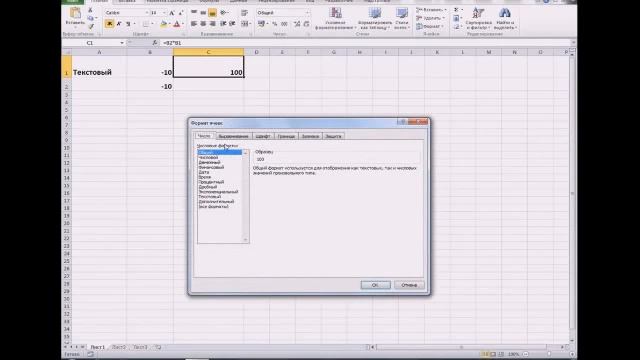
Task: Click OK in Format Cells dialog
Action: click(376, 285)
